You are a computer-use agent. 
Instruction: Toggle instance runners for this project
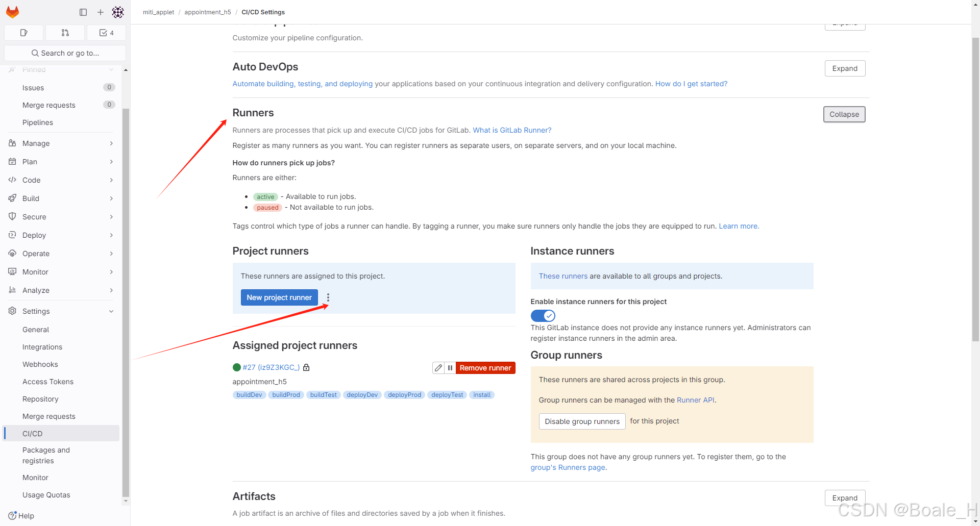543,316
